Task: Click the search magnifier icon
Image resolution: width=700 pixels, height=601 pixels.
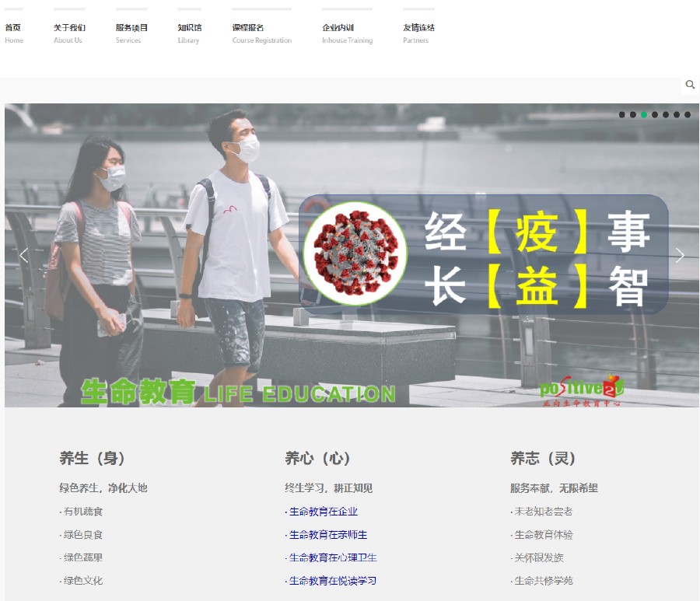Action: [690, 85]
